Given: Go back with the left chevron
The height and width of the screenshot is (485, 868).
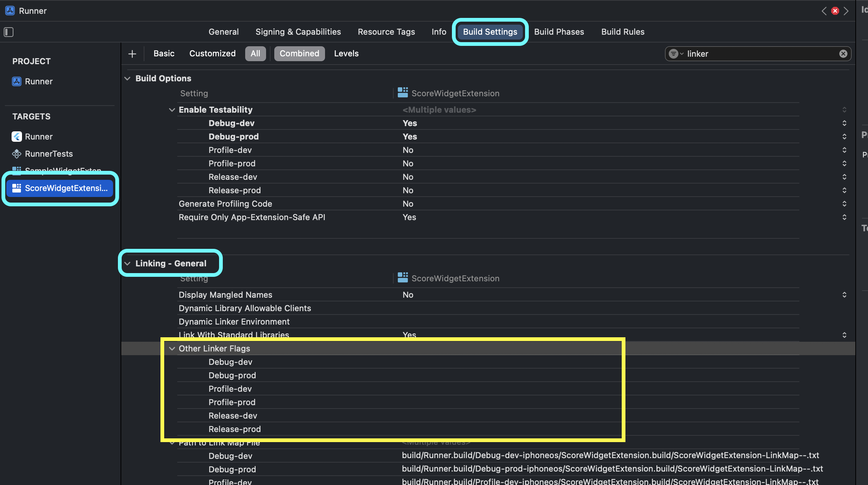Looking at the screenshot, I should (x=824, y=11).
